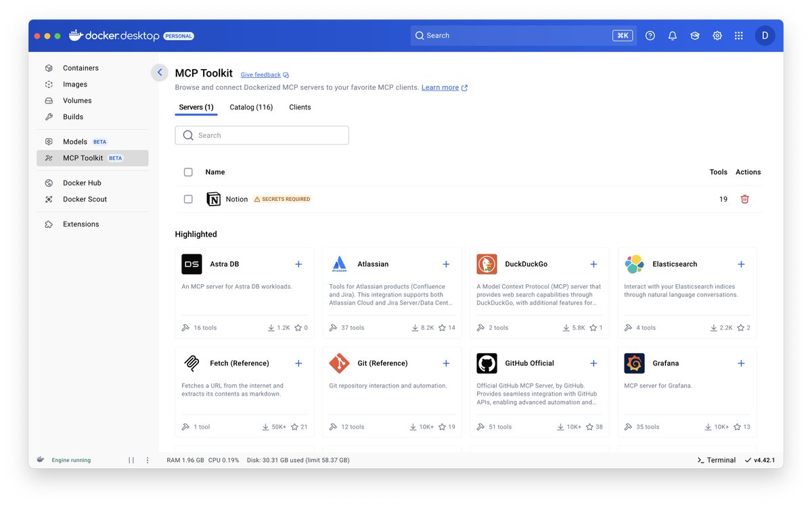The width and height of the screenshot is (812, 506).
Task: Click the 51 tools label on GitHub Official
Action: [x=500, y=427]
